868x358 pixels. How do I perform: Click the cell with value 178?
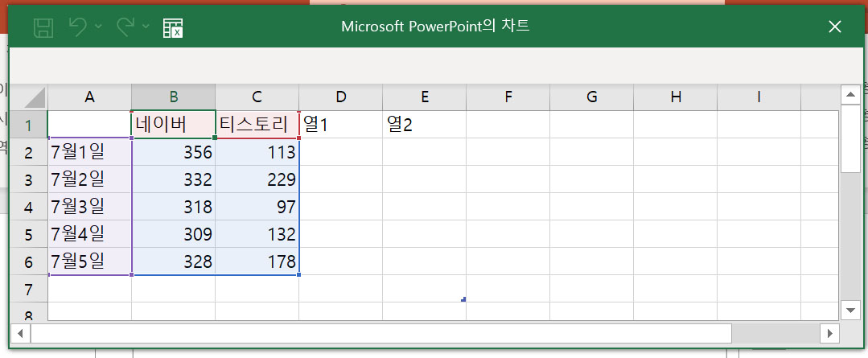click(257, 261)
